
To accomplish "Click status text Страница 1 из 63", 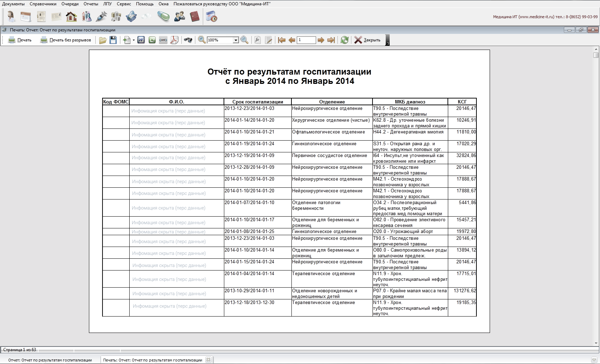I will (x=20, y=350).
